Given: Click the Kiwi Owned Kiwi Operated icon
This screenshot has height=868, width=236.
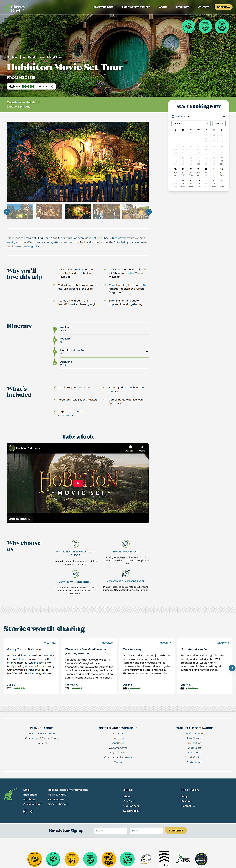Looking at the screenshot, I should pos(126,573).
